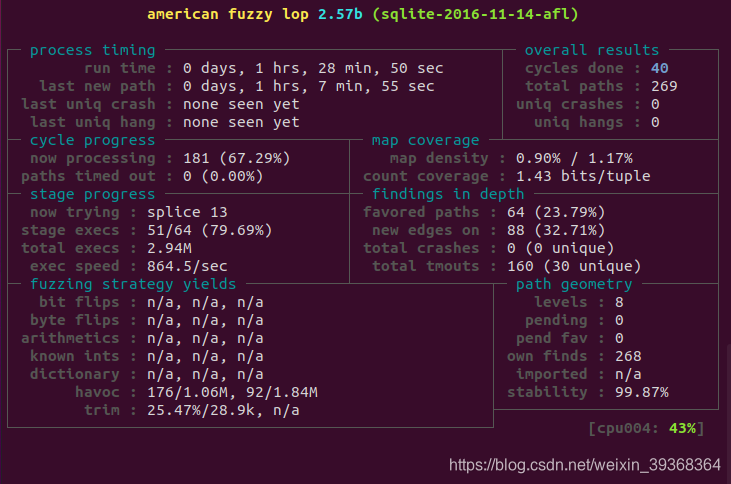This screenshot has width=731, height=484.
Task: Select paths timed out value '0 (0.00%)'
Action: tap(223, 176)
